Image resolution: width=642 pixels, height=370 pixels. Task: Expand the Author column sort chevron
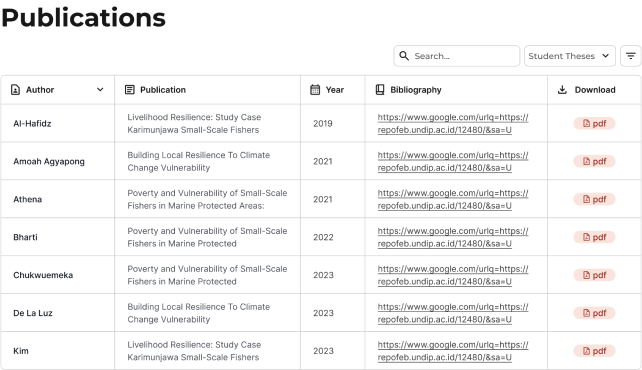point(100,90)
